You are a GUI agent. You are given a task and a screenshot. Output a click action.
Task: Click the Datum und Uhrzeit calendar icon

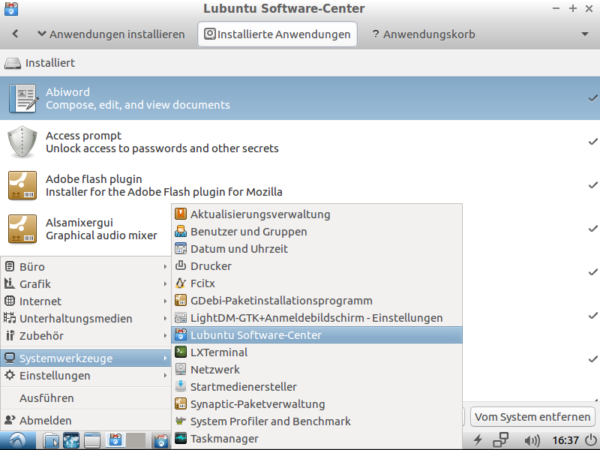point(181,248)
